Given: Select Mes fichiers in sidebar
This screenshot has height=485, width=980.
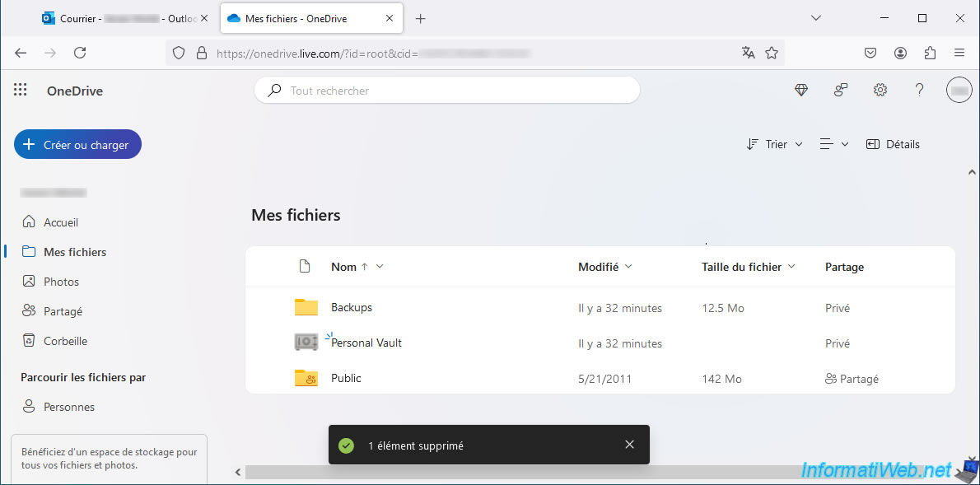Looking at the screenshot, I should click(74, 253).
